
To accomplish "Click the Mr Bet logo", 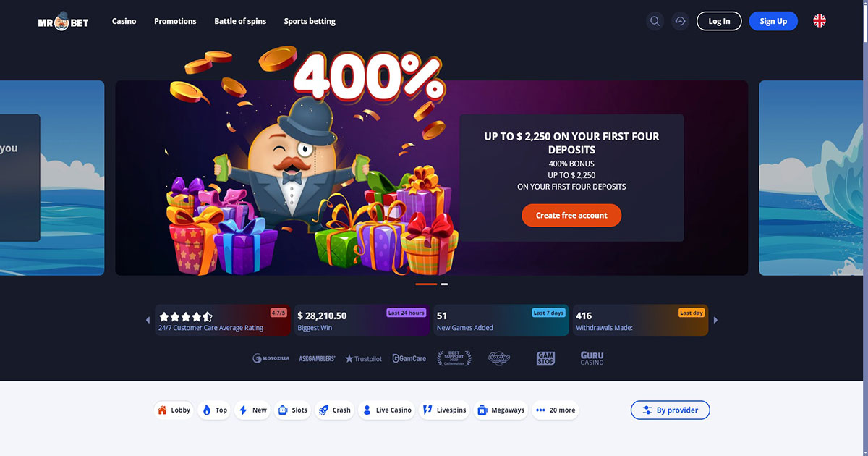I will coord(63,21).
